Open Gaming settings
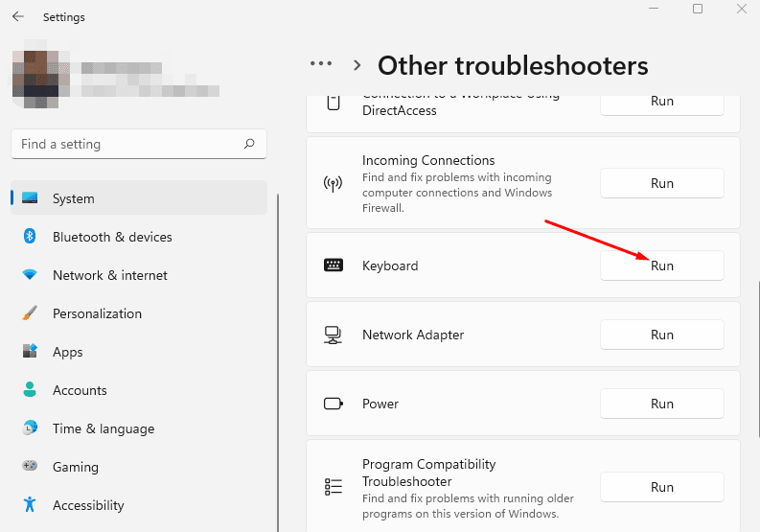 coord(139,467)
